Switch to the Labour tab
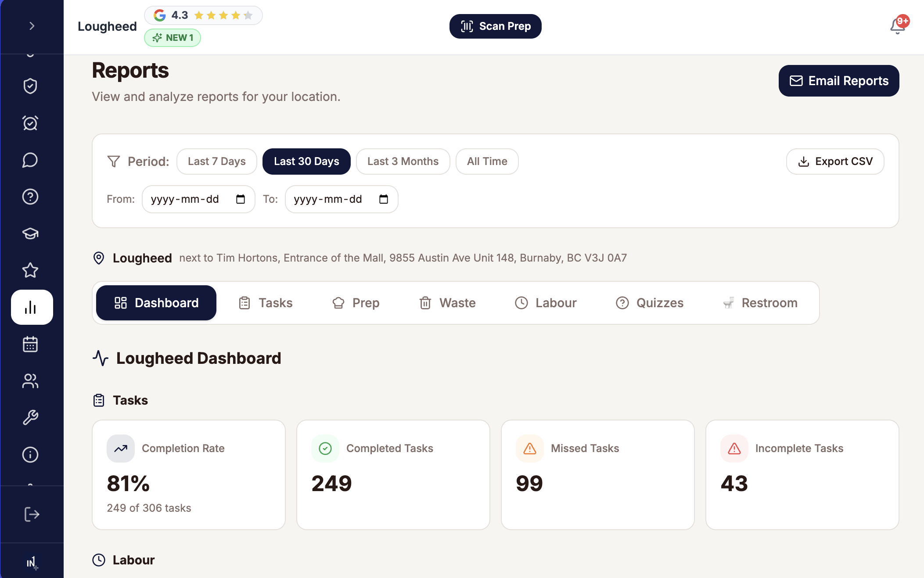 click(546, 303)
